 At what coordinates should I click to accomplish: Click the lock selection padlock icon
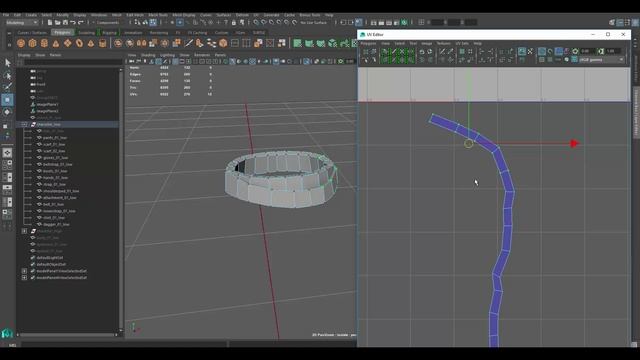pos(233,22)
